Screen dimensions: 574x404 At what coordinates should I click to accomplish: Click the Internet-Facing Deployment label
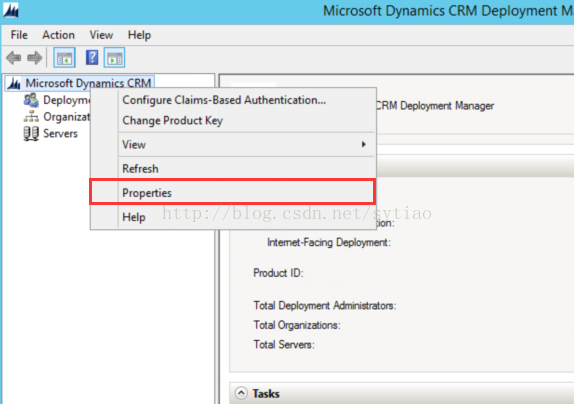tap(329, 242)
